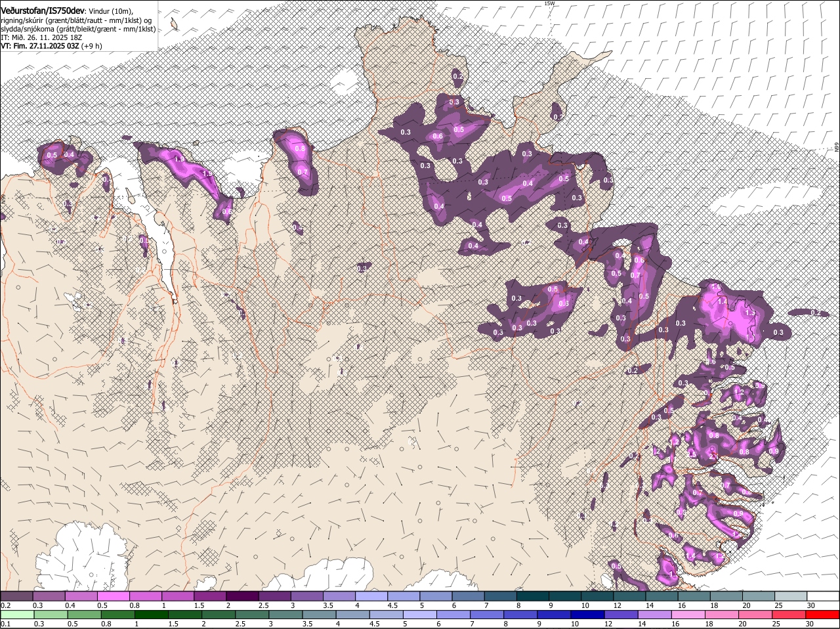840x629 pixels.
Task: Pick the lower legend swatch between 3 and 3.5
Action: click(x=285, y=615)
